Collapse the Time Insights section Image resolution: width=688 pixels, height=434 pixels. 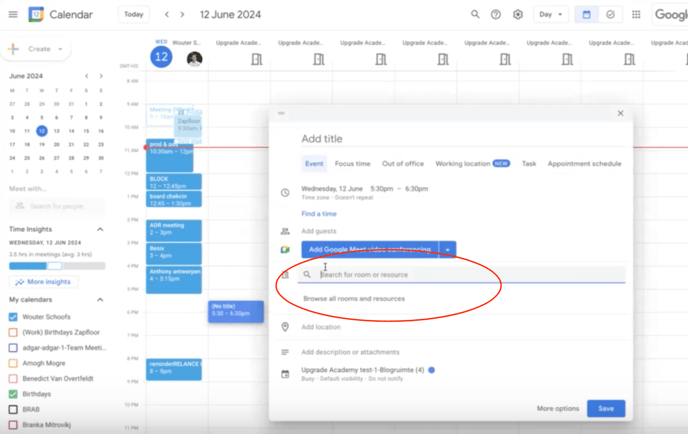(100, 229)
